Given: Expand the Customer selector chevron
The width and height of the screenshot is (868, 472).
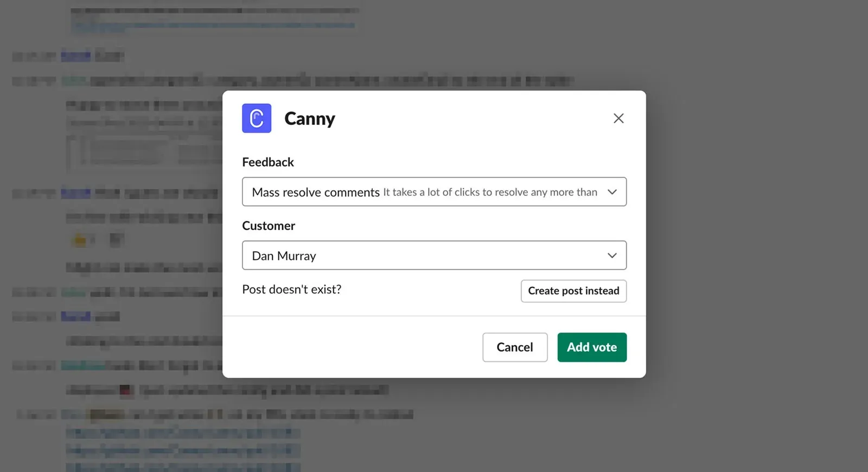Looking at the screenshot, I should (x=612, y=255).
